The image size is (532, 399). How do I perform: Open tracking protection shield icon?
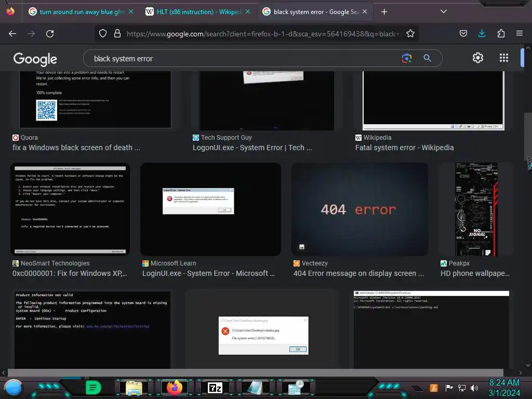[103, 34]
